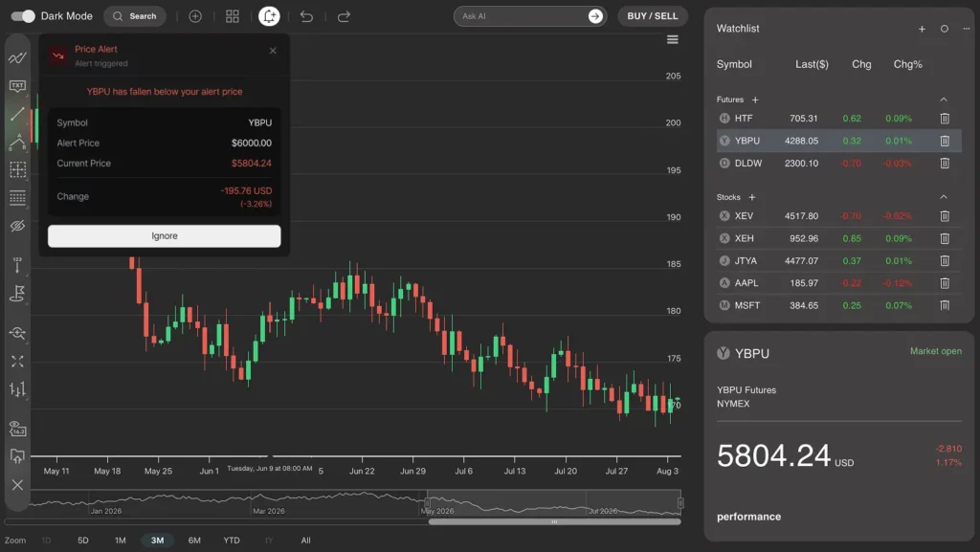This screenshot has width=980, height=552.
Task: Click the undo icon in the top toolbar
Action: click(304, 15)
